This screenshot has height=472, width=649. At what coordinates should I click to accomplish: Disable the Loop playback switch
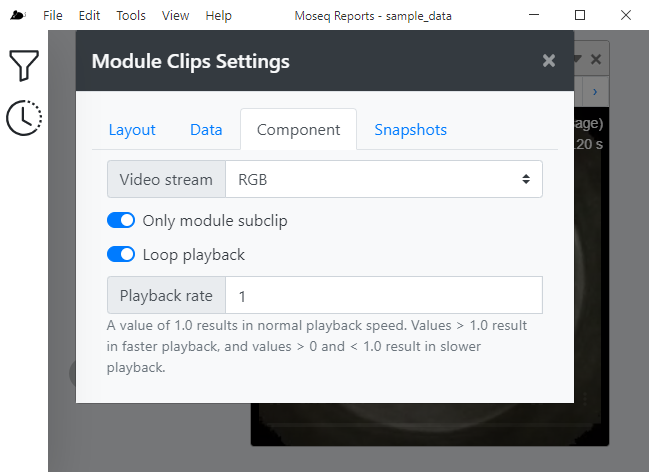tap(121, 254)
